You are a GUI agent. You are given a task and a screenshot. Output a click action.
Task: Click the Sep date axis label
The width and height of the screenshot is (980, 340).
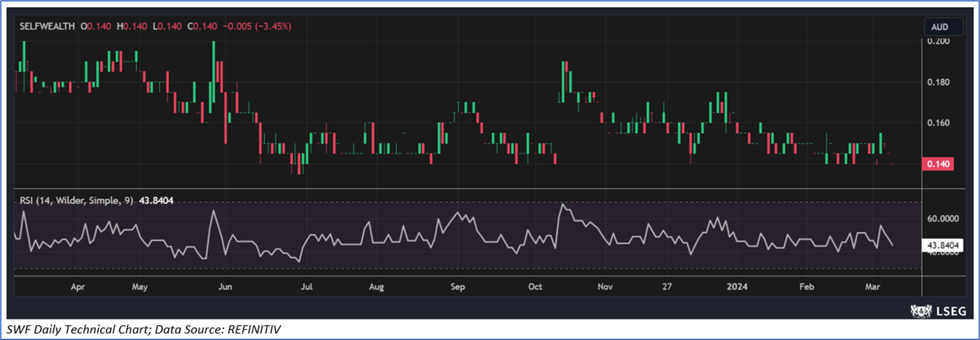tap(457, 287)
